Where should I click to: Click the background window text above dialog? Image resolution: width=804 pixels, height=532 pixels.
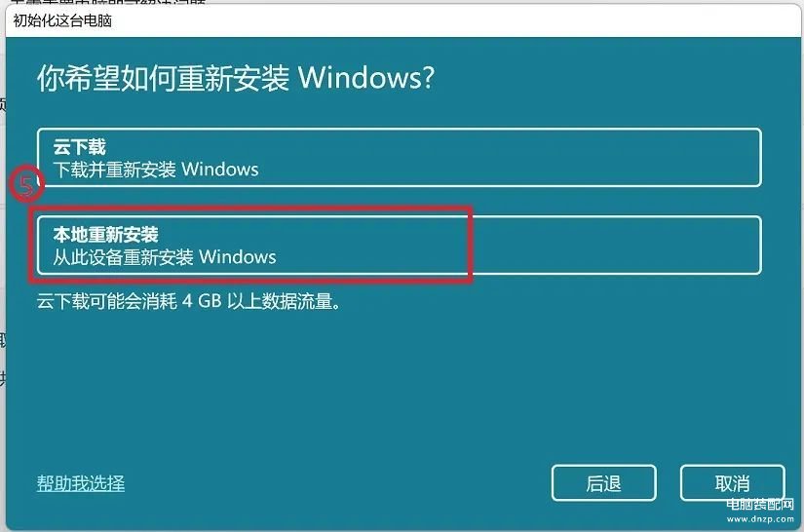pyautogui.click(x=107, y=2)
